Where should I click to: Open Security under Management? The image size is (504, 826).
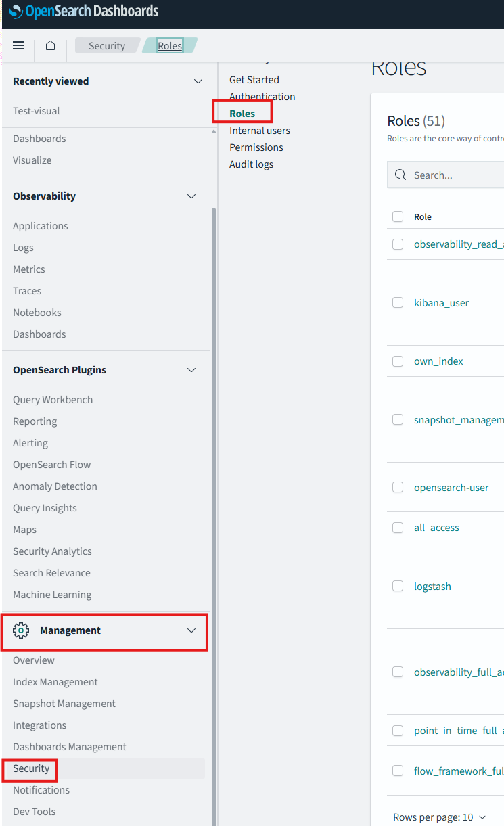[x=31, y=768]
